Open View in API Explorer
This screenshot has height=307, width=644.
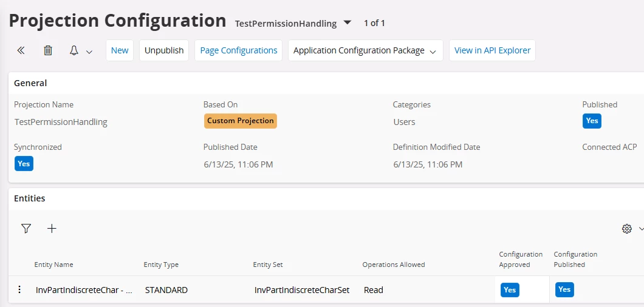(x=493, y=50)
